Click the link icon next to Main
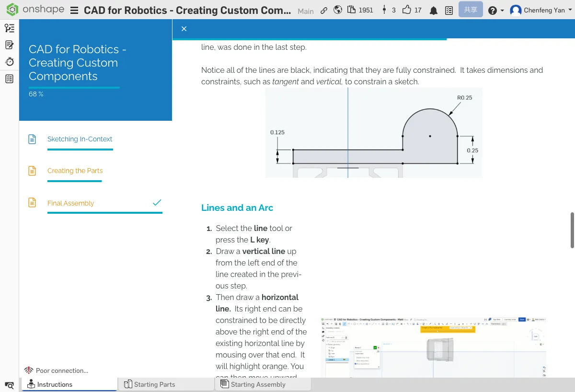The image size is (575, 392). point(324,10)
